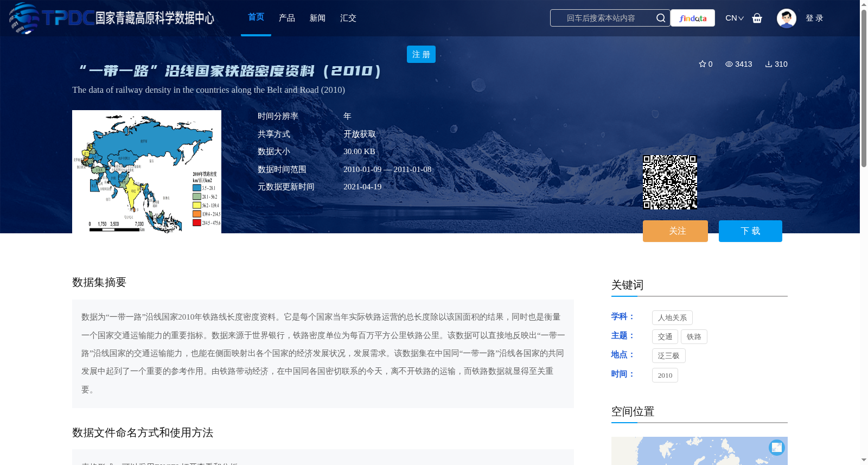Click the 地点 label
This screenshot has width=868, height=465.
622,354
